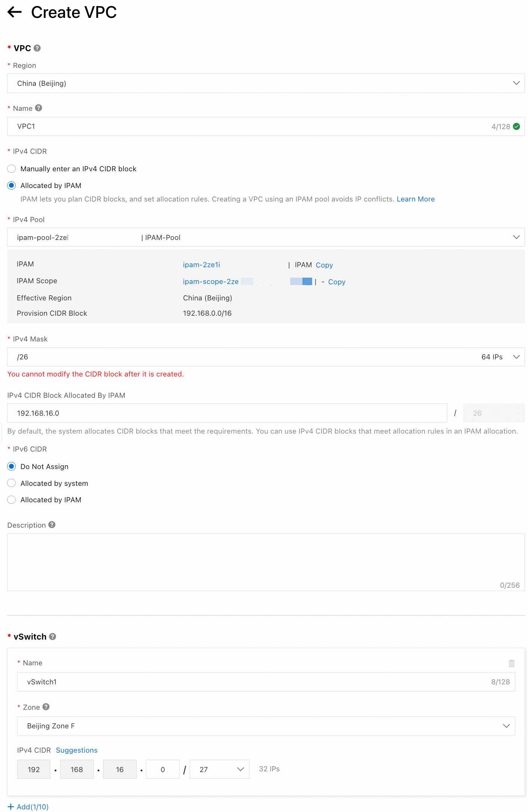Select IPv6 Allocated by system option

pos(12,483)
